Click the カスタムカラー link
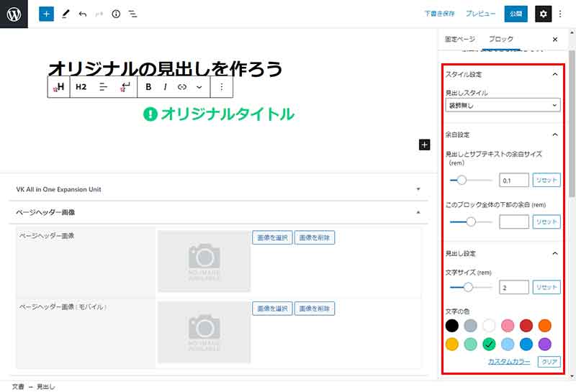The width and height of the screenshot is (576, 392). (x=510, y=361)
